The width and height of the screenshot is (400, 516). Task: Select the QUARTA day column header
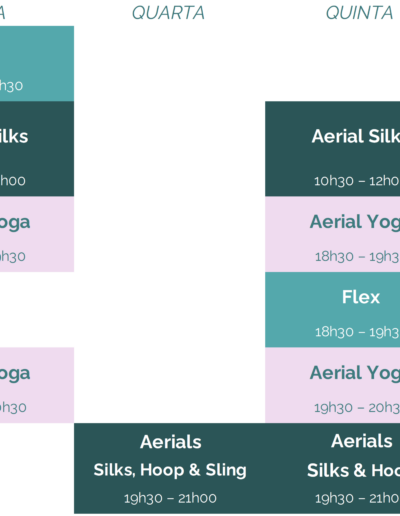click(x=168, y=13)
